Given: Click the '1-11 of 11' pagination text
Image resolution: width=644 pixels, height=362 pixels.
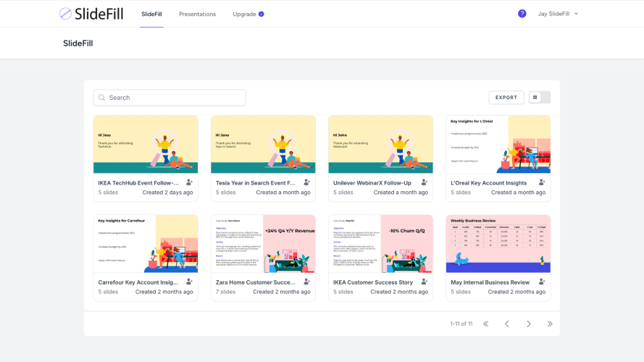Looking at the screenshot, I should (461, 324).
